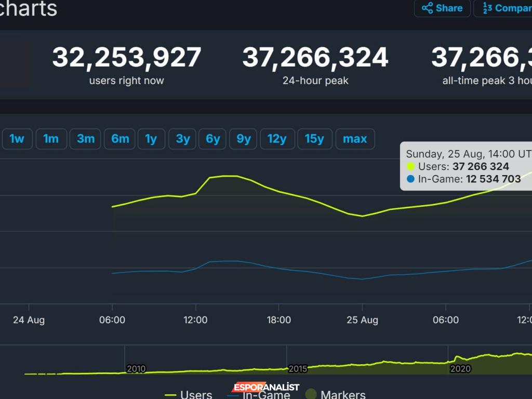Click the 37,266,324 24-hour peak value

click(315, 57)
